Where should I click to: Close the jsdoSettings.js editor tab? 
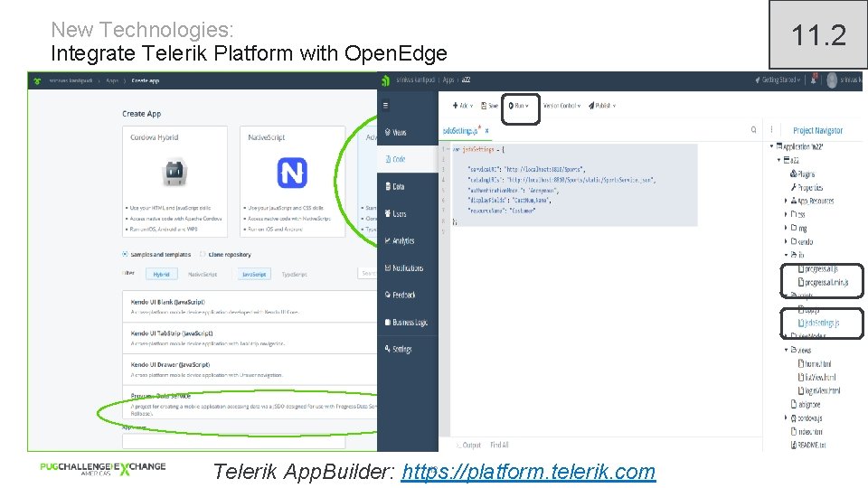tap(487, 131)
